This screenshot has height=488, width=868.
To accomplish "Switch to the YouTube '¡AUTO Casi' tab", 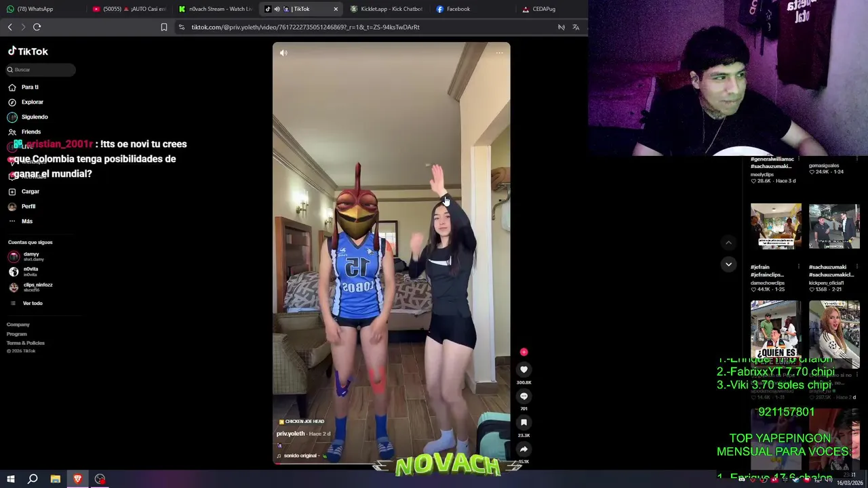I will 129,9.
